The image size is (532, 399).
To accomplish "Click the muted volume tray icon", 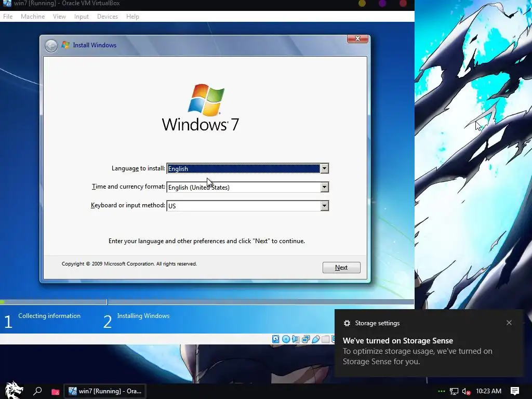I will click(466, 392).
